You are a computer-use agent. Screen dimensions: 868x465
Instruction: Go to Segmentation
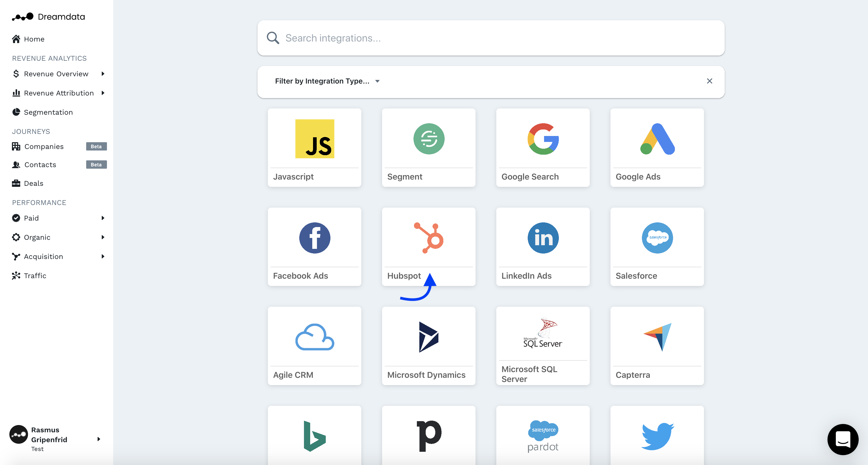click(x=48, y=112)
